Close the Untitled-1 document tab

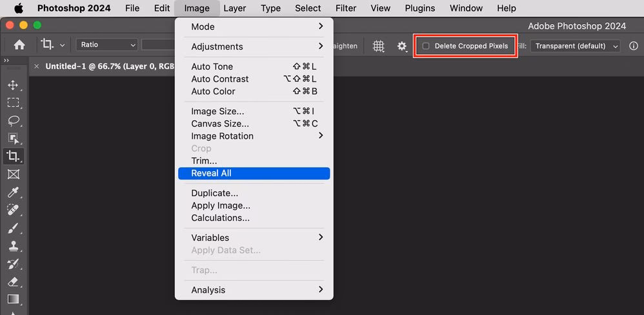(x=37, y=66)
